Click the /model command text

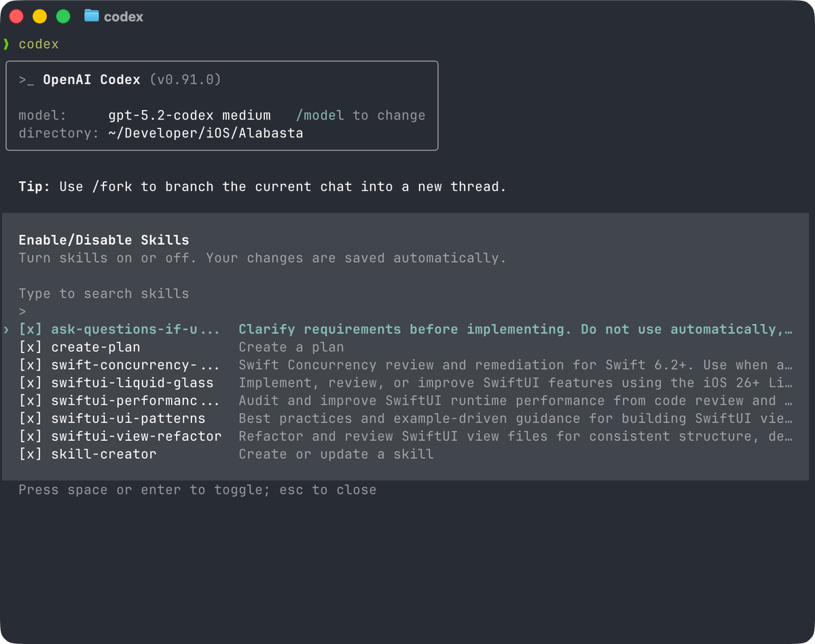click(320, 115)
